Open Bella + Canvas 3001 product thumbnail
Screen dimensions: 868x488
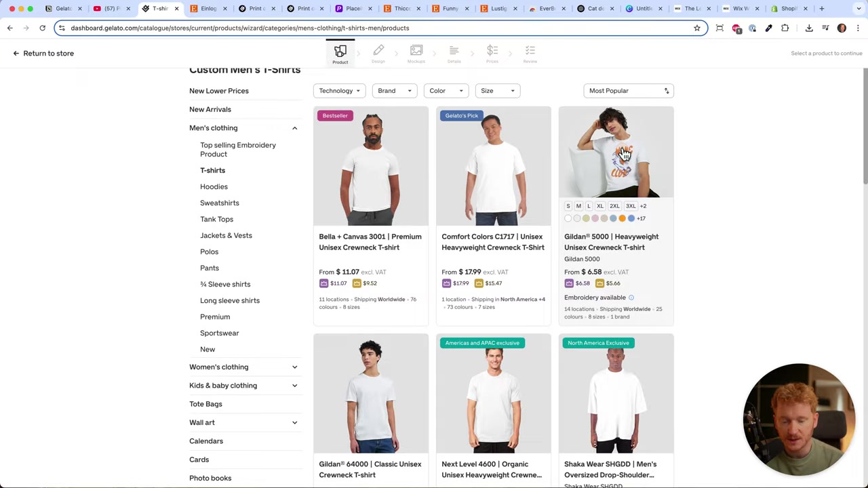[x=371, y=166]
